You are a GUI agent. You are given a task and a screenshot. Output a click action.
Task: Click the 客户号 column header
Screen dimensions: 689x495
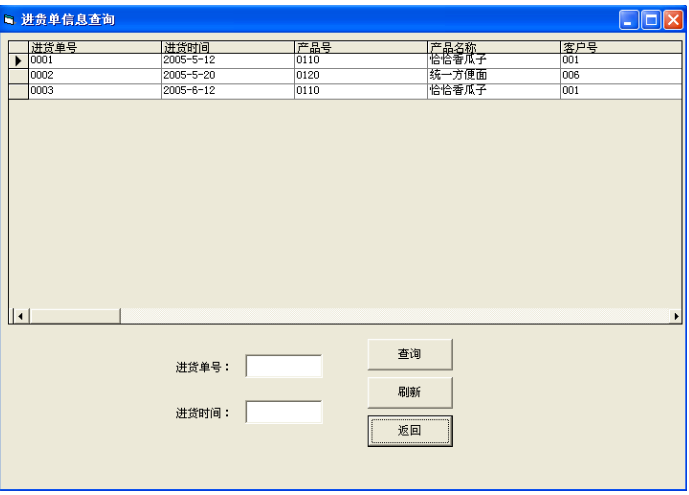point(621,47)
